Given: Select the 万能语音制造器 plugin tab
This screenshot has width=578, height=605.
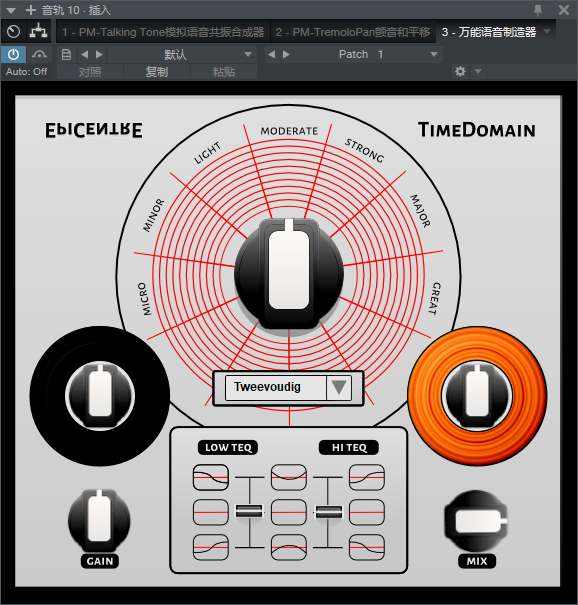Looking at the screenshot, I should coord(488,32).
